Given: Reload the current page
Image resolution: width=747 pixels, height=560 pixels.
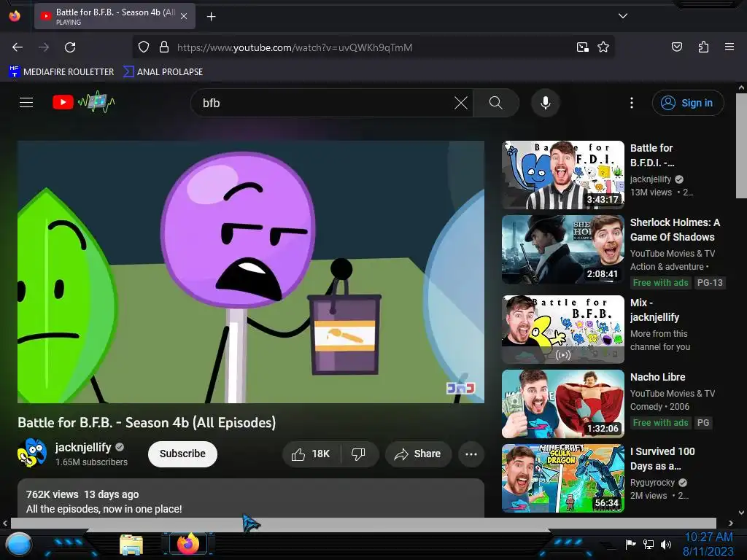Looking at the screenshot, I should (x=70, y=47).
